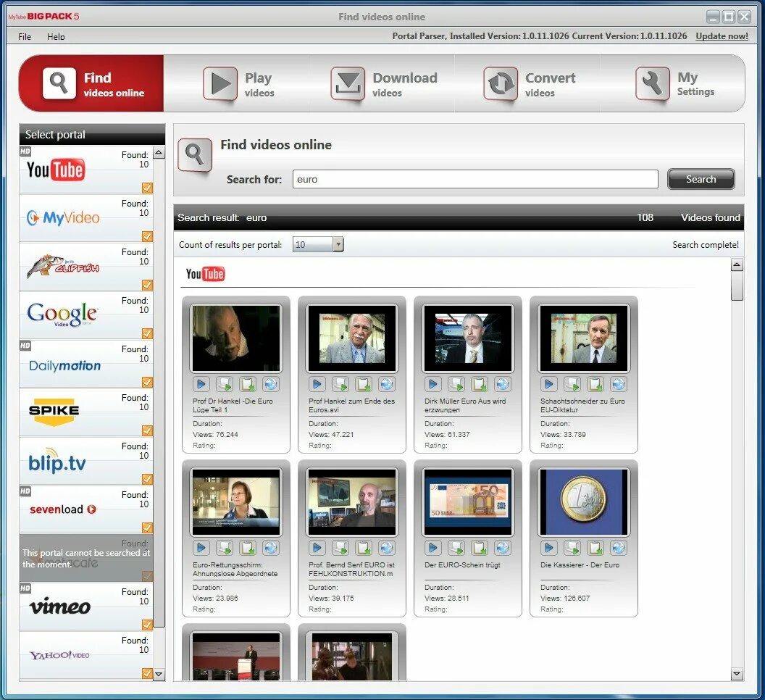Uncheck the Dailymotion portal checkbox
This screenshot has width=765, height=700.
[147, 382]
